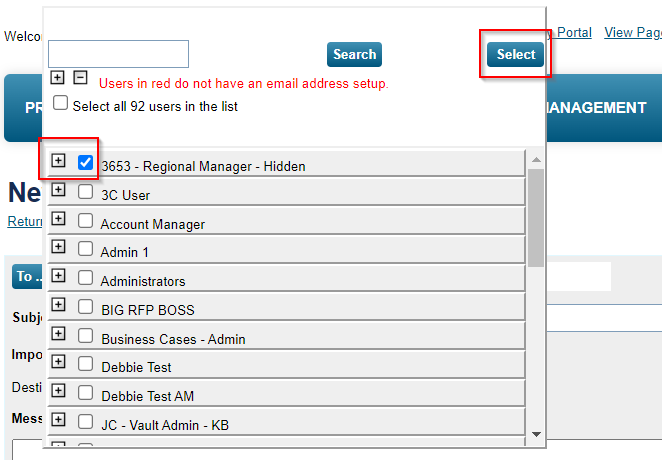Screen dimensions: 662x460
Task: Uncheck 3653 - Regional Manager - Hidden checkbox
Action: [86, 162]
